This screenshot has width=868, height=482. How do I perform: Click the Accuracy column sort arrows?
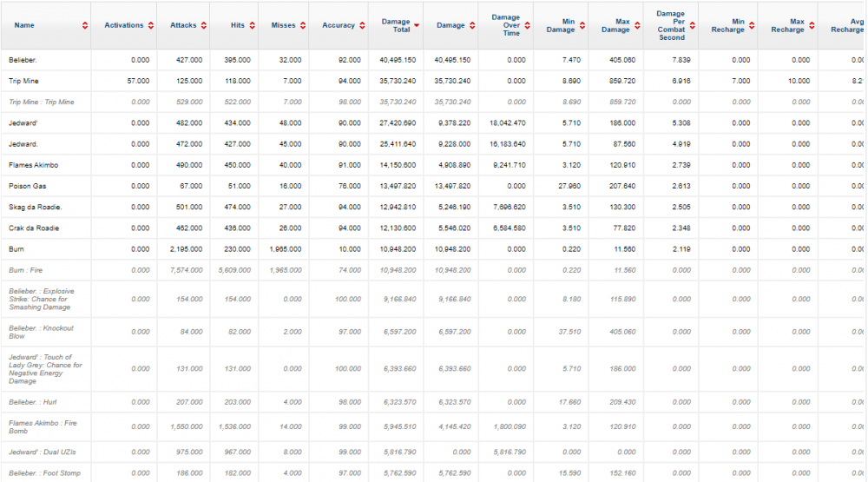pyautogui.click(x=360, y=25)
